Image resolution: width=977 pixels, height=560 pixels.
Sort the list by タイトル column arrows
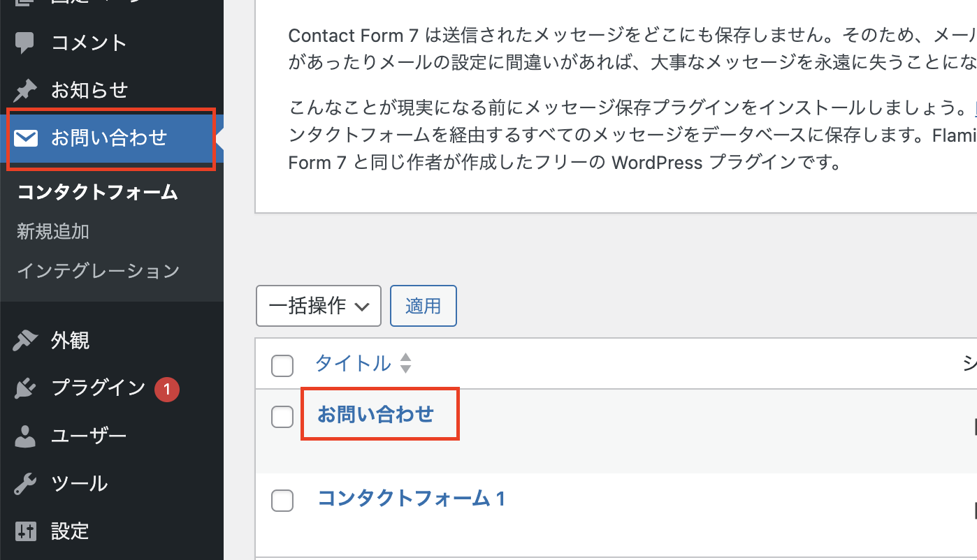405,363
